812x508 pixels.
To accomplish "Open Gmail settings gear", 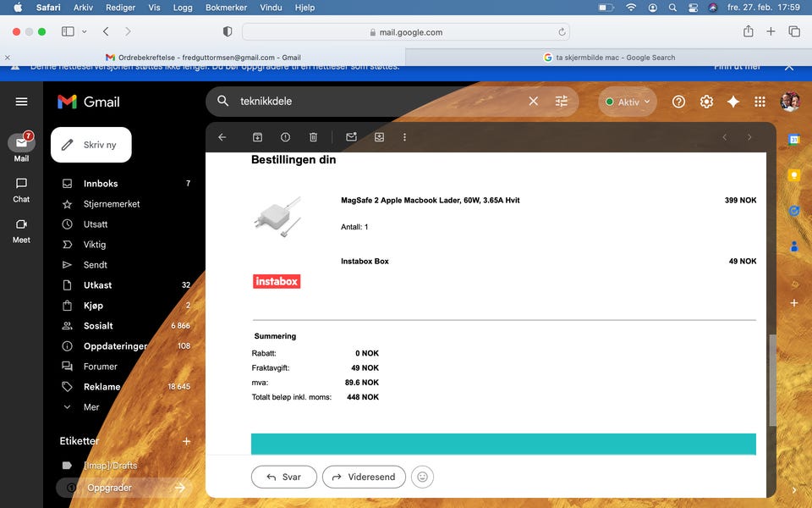I will (x=706, y=102).
